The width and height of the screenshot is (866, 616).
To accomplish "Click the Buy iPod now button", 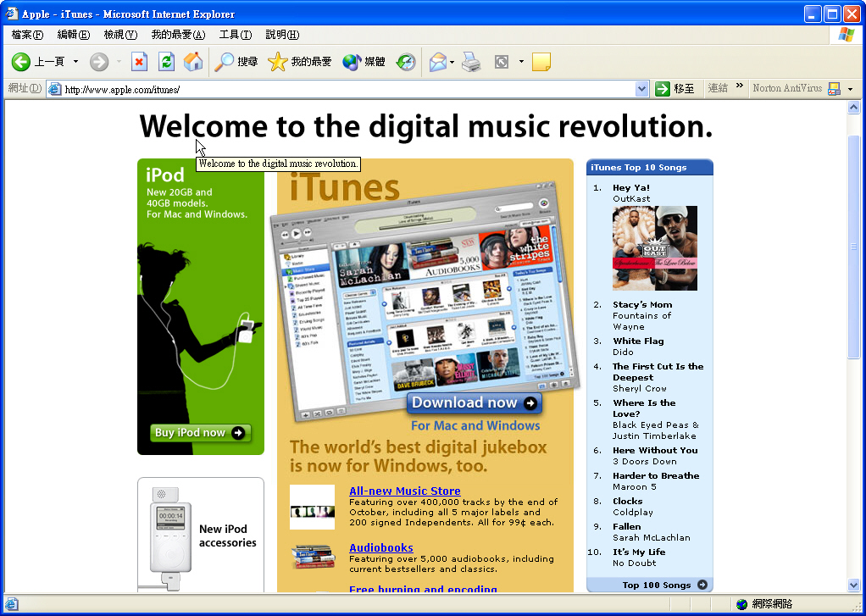I will pyautogui.click(x=201, y=433).
